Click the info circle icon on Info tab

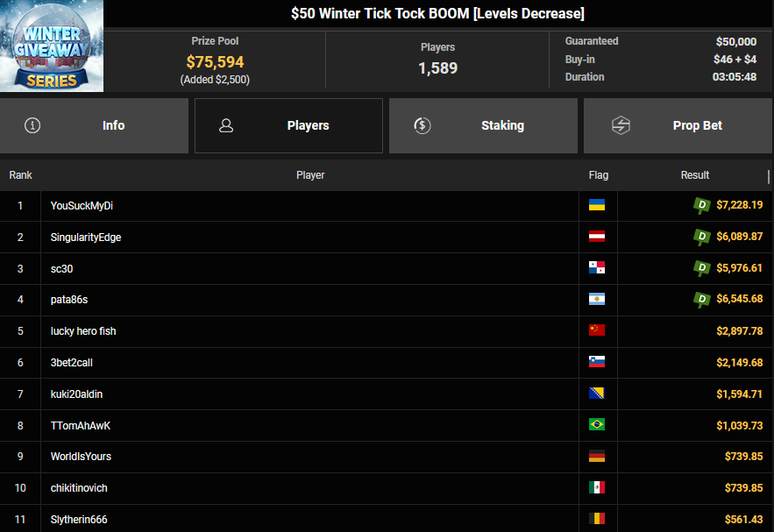click(x=33, y=125)
